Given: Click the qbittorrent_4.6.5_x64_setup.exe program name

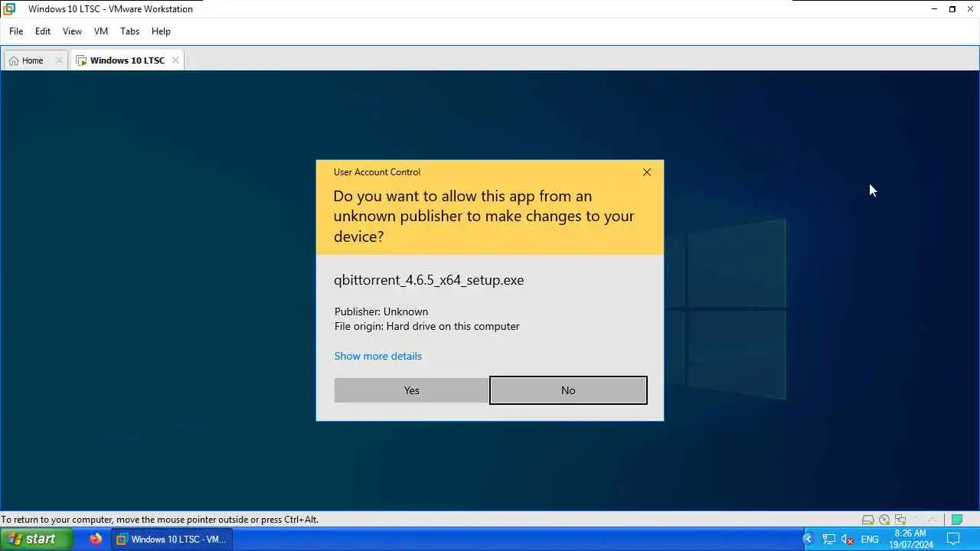Looking at the screenshot, I should click(429, 280).
